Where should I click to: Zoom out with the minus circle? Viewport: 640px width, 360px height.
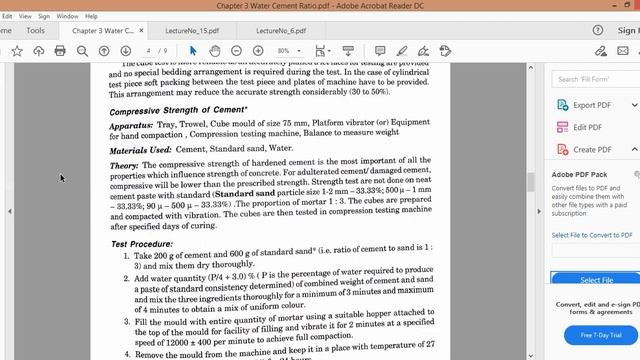pyautogui.click(x=236, y=51)
